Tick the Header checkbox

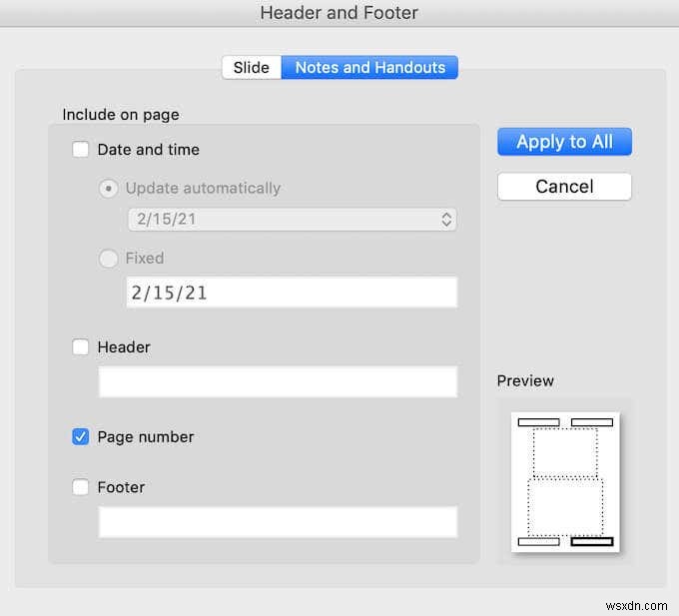[x=81, y=346]
